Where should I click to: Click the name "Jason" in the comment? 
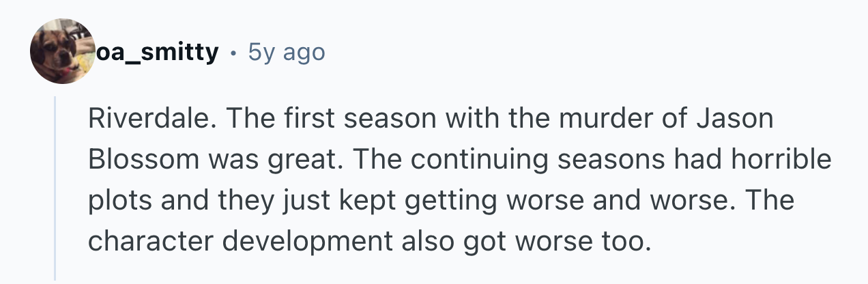(734, 119)
